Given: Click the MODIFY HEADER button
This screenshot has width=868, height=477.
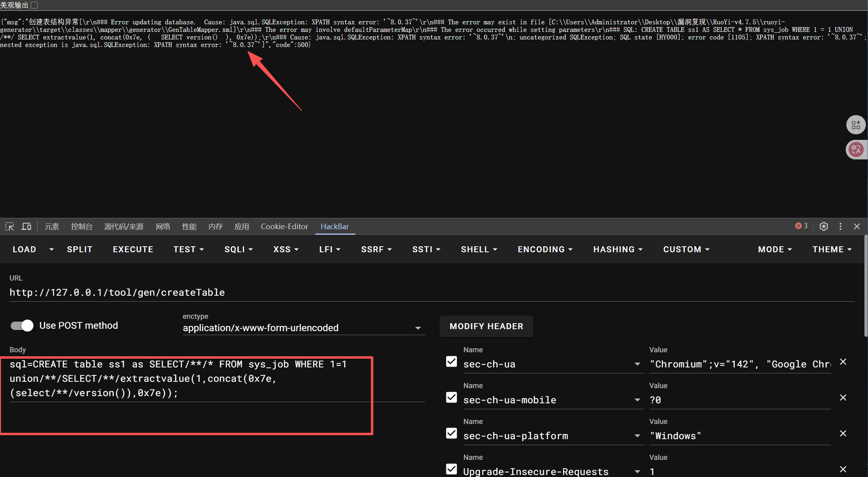Looking at the screenshot, I should pos(486,326).
